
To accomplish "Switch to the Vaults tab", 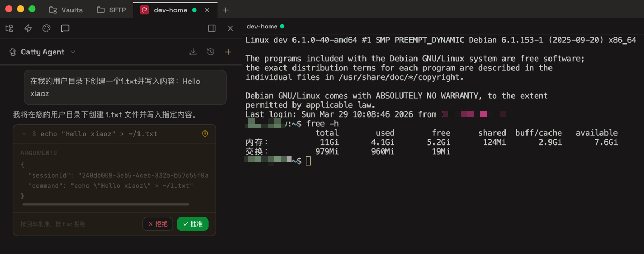I will pos(66,10).
